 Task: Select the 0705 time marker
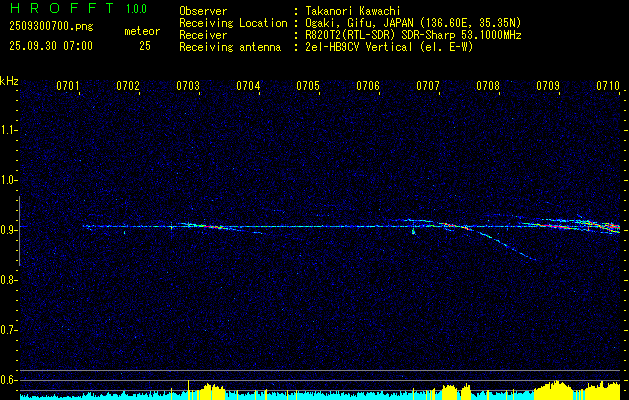(308, 87)
